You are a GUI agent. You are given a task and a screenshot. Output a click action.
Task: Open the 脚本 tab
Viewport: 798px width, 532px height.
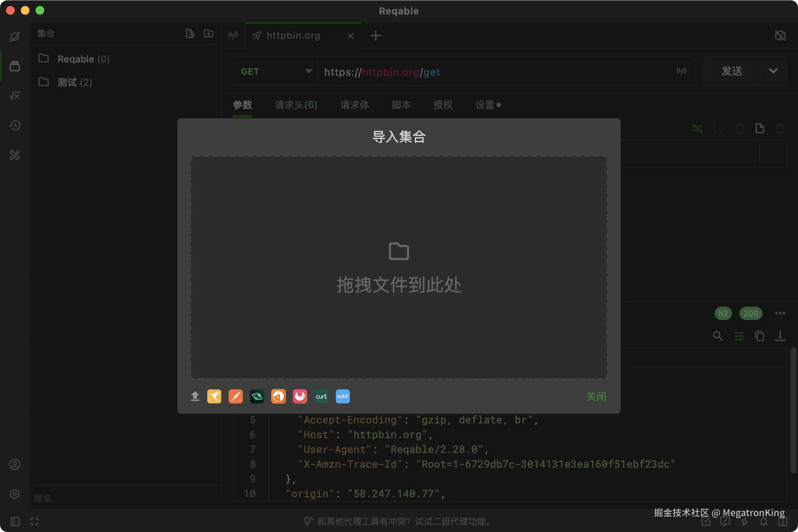401,105
